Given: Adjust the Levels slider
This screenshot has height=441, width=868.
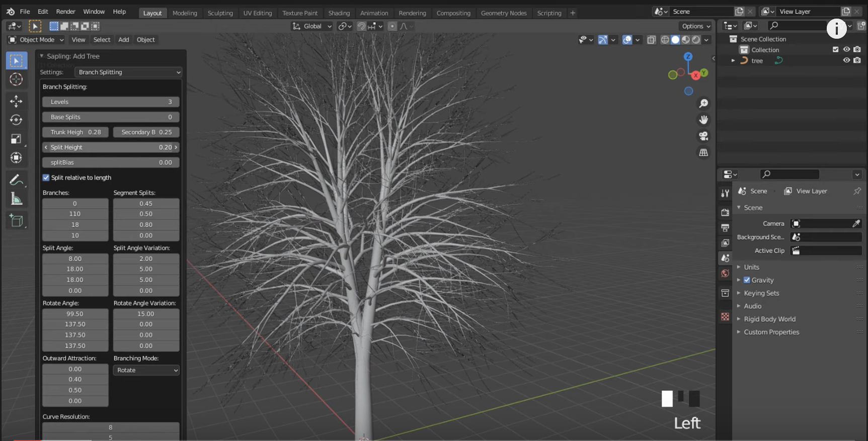Looking at the screenshot, I should coord(111,102).
